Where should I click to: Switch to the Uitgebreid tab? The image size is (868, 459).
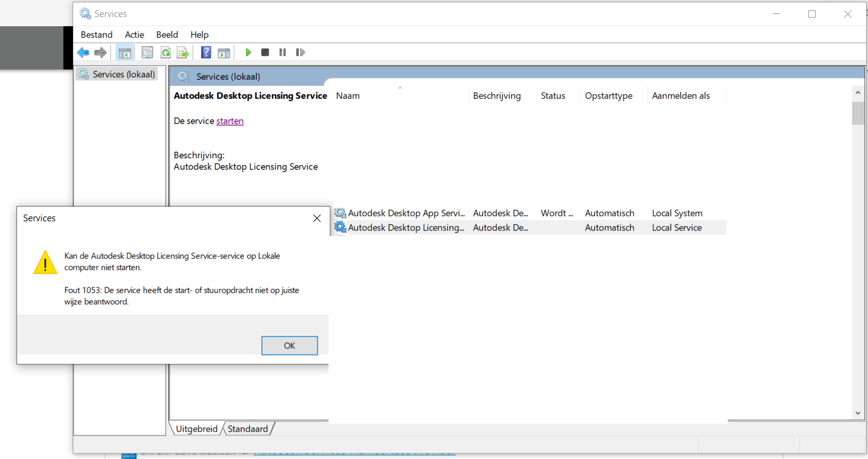tap(196, 429)
